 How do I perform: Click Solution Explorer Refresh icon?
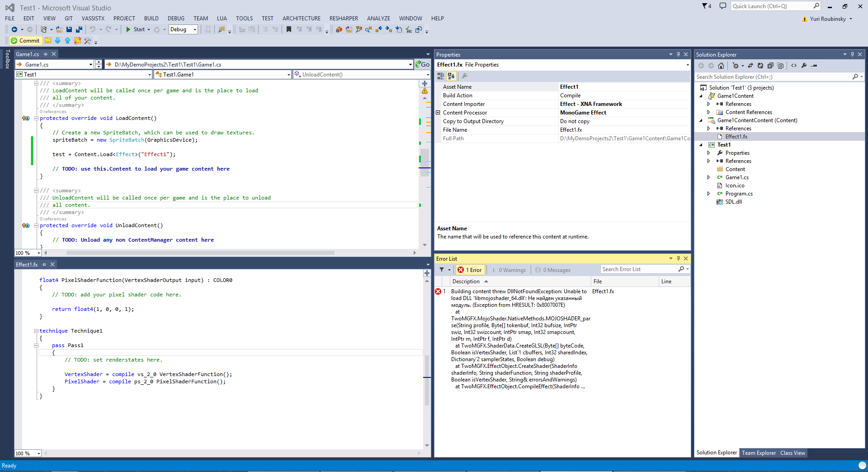pos(760,66)
